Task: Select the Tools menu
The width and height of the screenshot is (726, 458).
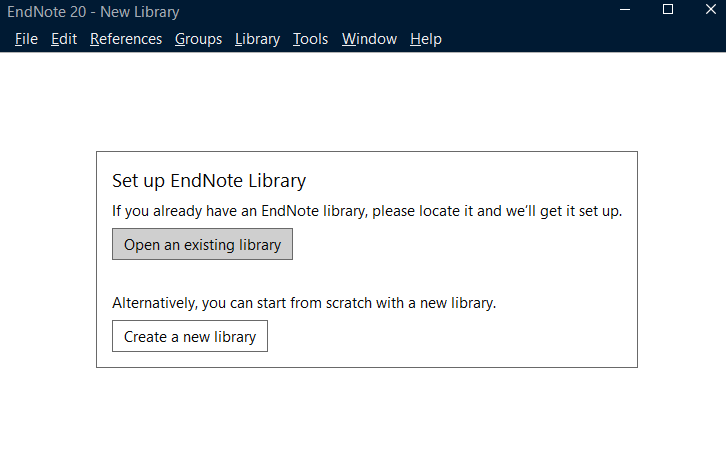Action: (310, 39)
